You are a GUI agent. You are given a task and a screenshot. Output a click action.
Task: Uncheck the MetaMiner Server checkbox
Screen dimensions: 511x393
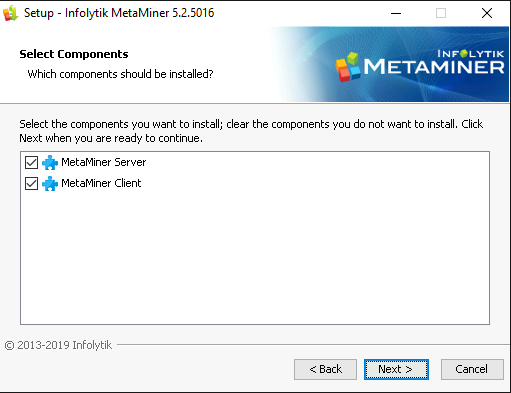(32, 163)
